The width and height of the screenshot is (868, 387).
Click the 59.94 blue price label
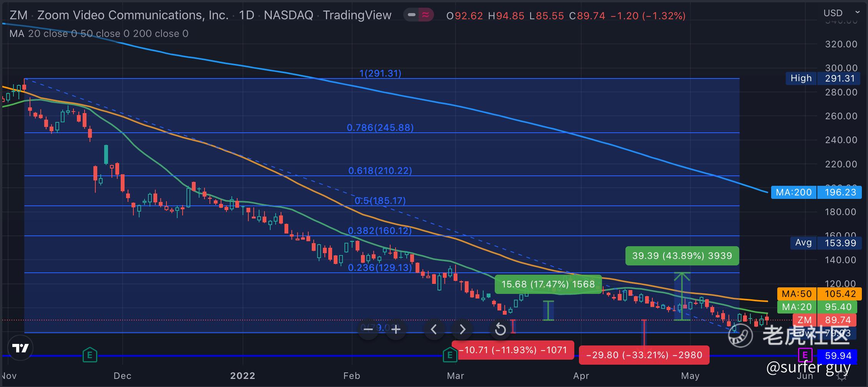coord(838,356)
